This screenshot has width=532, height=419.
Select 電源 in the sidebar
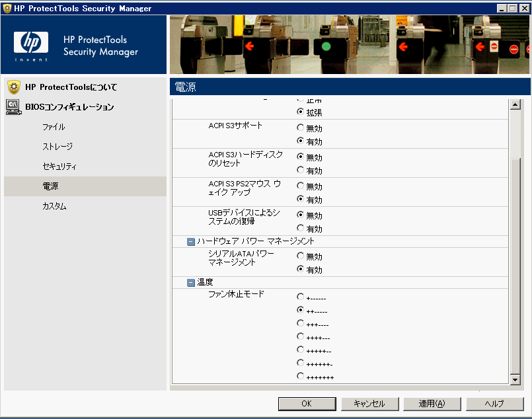point(85,186)
